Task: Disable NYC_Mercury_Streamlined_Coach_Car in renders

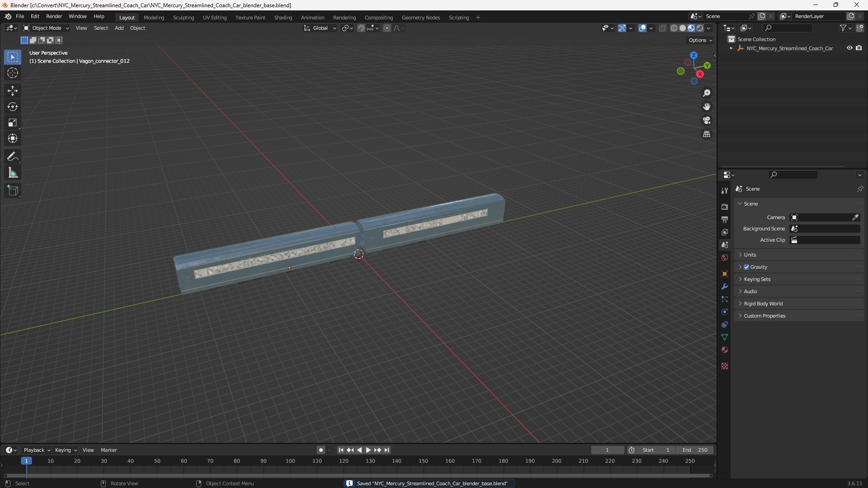Action: [x=859, y=48]
